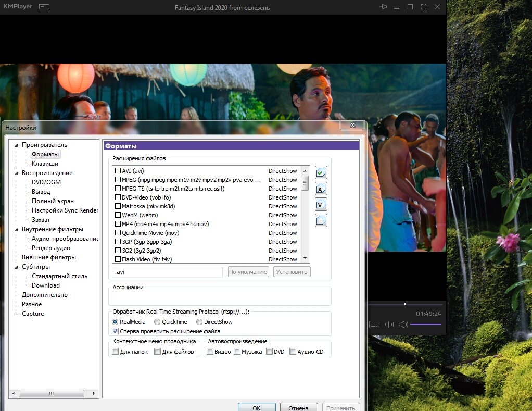The width and height of the screenshot is (532, 411).
Task: Open the Дополнительно settings page
Action: [x=45, y=295]
